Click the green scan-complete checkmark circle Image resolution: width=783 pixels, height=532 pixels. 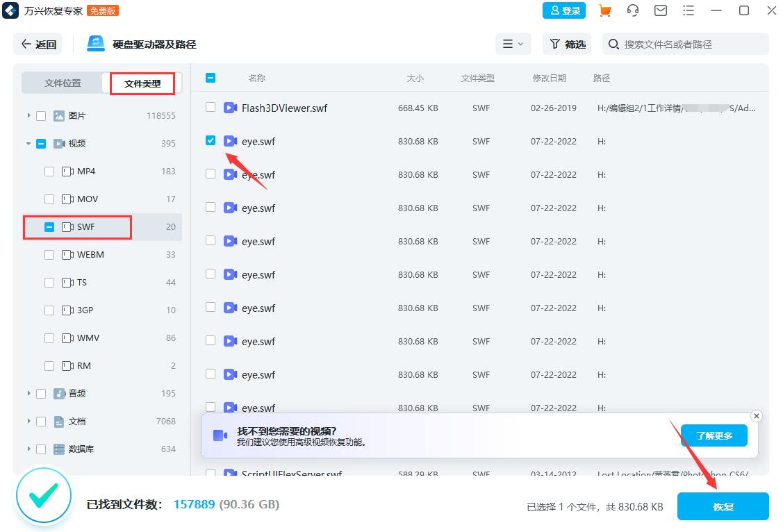[x=43, y=495]
